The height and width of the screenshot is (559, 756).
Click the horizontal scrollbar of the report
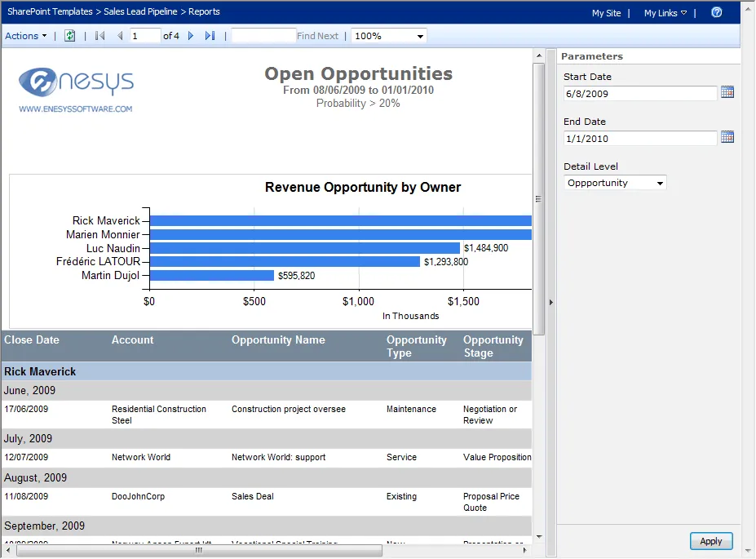coord(198,551)
